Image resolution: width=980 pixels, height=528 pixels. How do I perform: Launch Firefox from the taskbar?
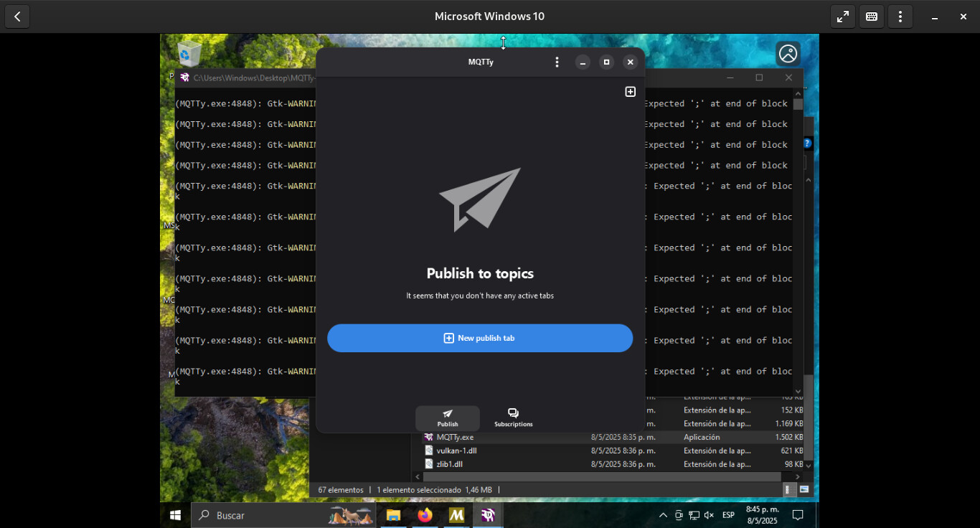tap(425, 515)
